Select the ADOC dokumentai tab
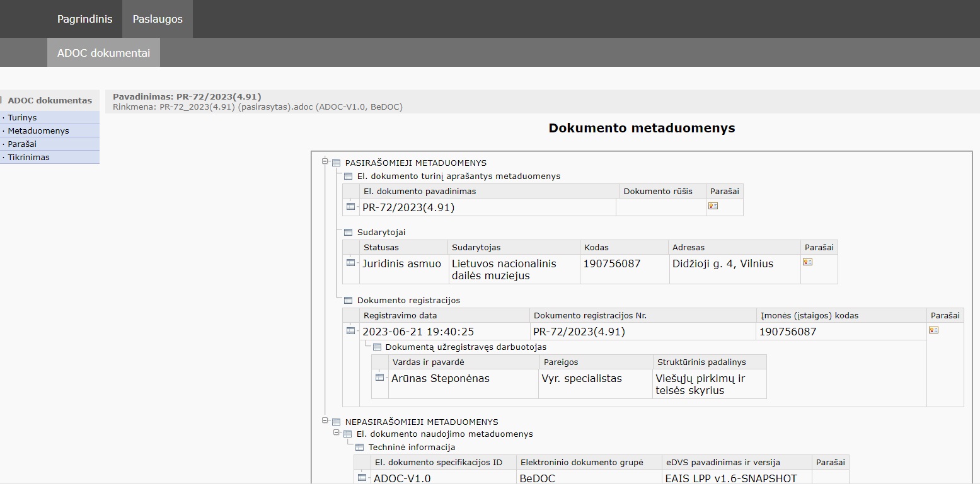The image size is (980, 486). [x=103, y=53]
